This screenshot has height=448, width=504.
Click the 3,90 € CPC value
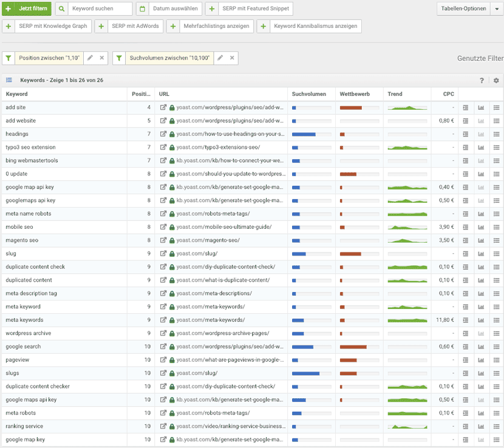point(446,227)
